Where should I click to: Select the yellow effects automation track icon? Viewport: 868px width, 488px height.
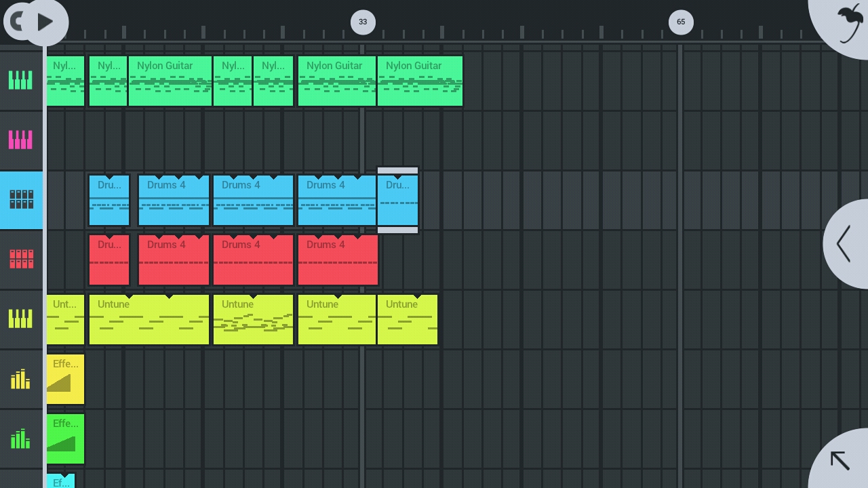[x=20, y=379]
